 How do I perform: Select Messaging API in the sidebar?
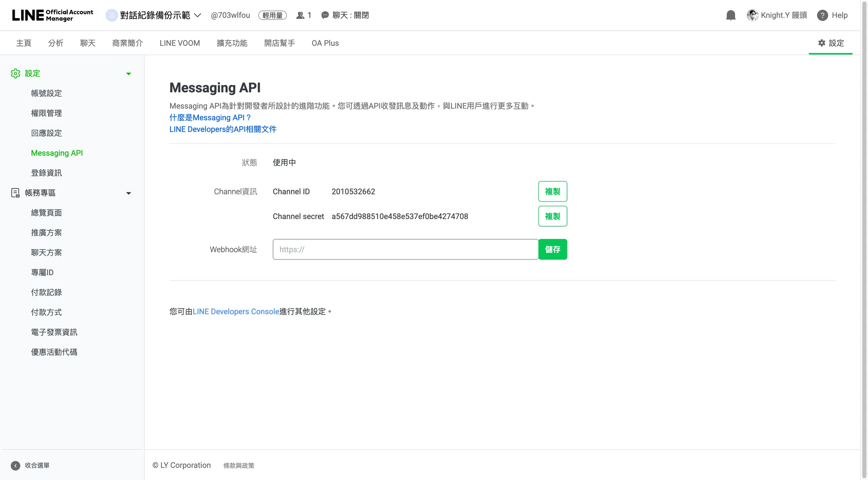57,153
